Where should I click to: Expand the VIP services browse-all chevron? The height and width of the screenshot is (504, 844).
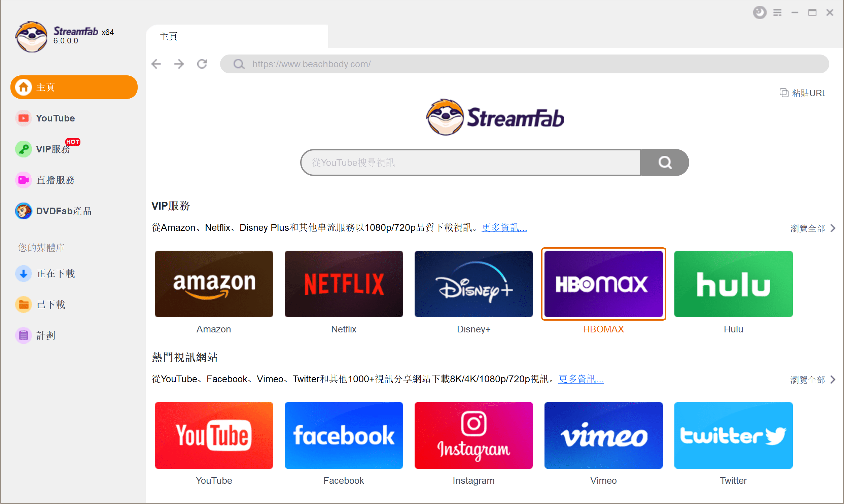tap(833, 228)
